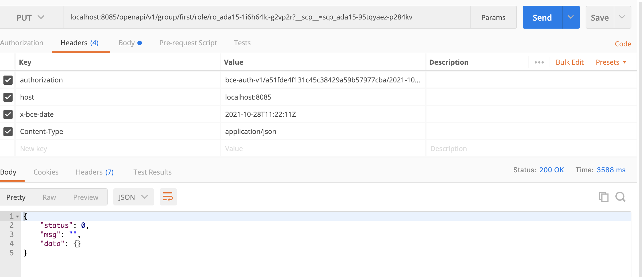This screenshot has width=644, height=277.
Task: Click the three-dot options icon in headers table
Action: coord(539,62)
